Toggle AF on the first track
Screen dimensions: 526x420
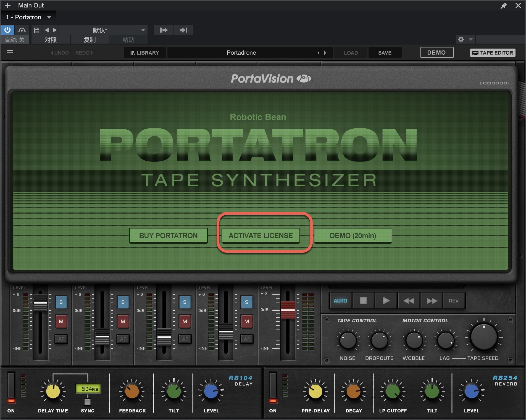61,339
